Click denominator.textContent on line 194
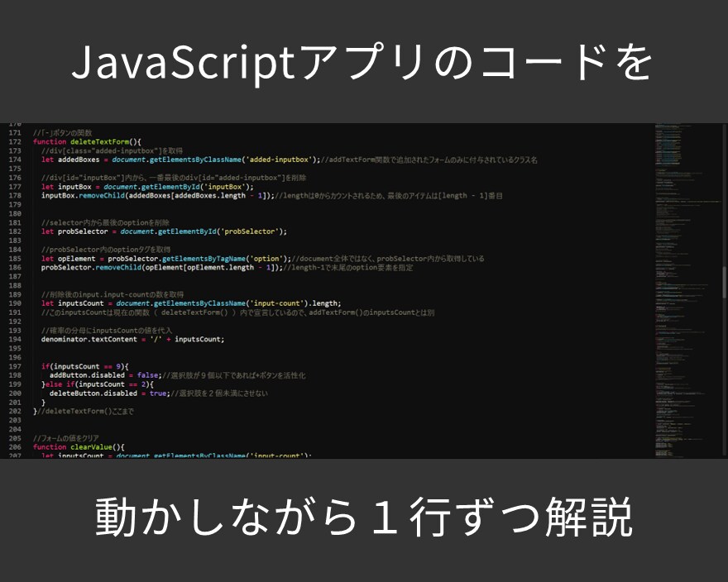Viewport: 728px width, 582px height. tap(89, 339)
